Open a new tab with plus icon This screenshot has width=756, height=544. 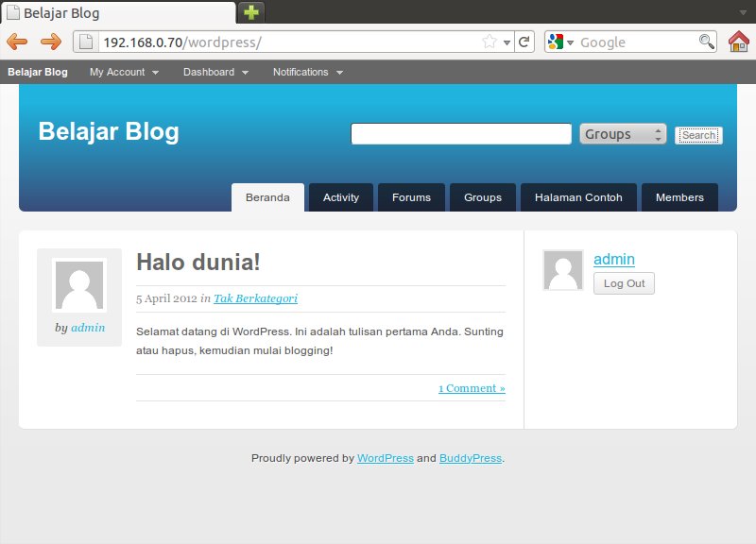point(251,12)
